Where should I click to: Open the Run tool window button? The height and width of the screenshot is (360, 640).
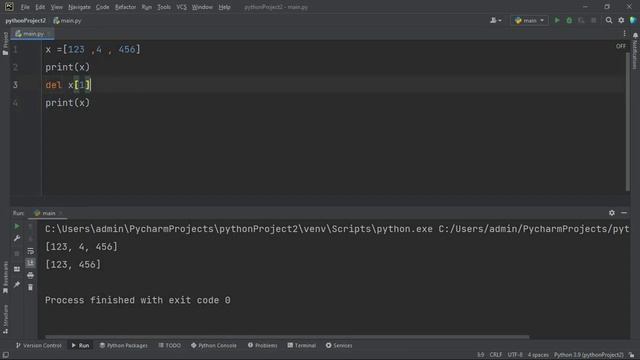(80, 345)
